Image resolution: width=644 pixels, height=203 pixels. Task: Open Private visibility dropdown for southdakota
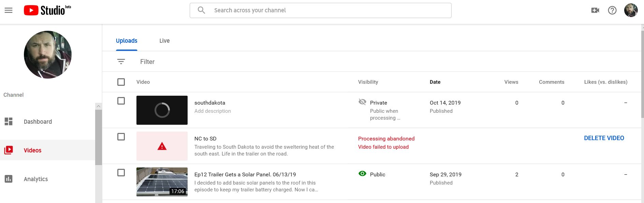(x=378, y=103)
